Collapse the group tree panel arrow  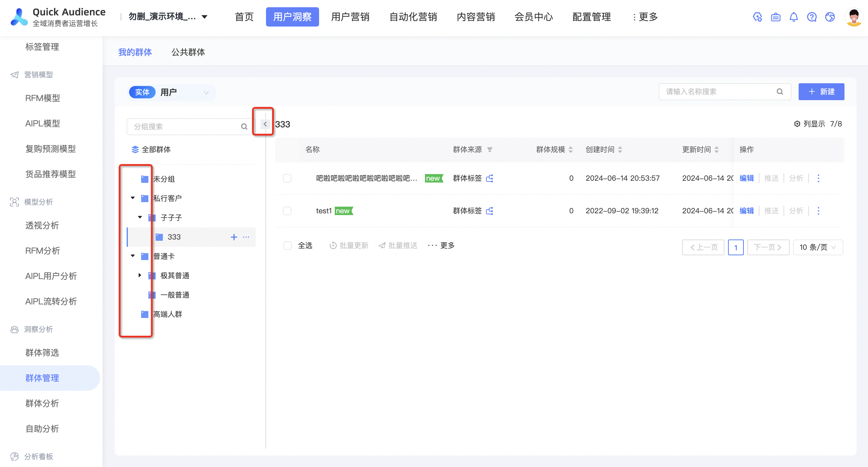pyautogui.click(x=265, y=124)
